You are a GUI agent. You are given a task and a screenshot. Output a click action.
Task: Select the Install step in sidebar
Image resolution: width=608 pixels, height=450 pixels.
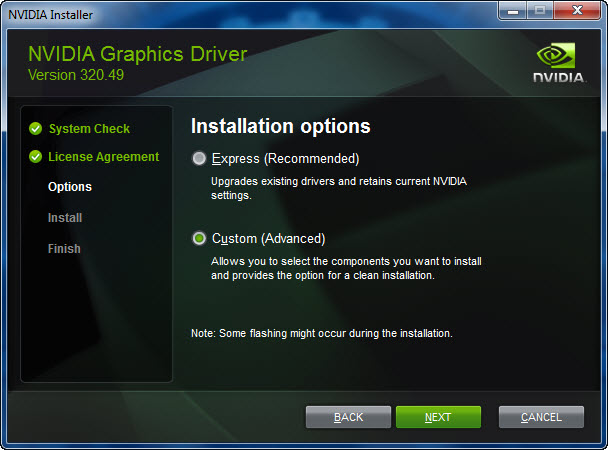click(x=65, y=218)
